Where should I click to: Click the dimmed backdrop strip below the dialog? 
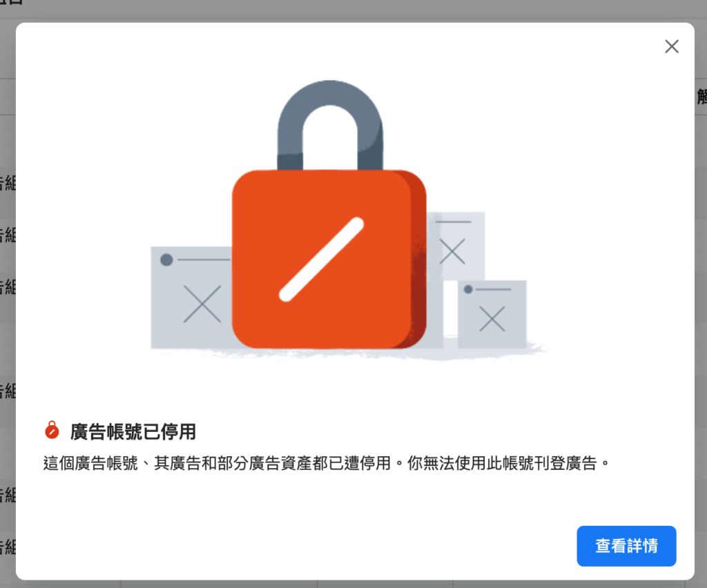point(353,584)
